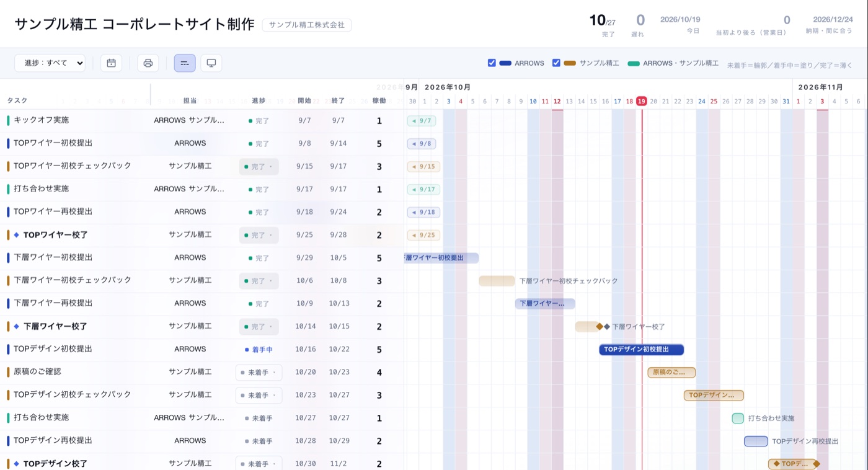The height and width of the screenshot is (470, 868).
Task: Open status dropdown for TOPデザイン初校チェックバック
Action: pyautogui.click(x=259, y=396)
